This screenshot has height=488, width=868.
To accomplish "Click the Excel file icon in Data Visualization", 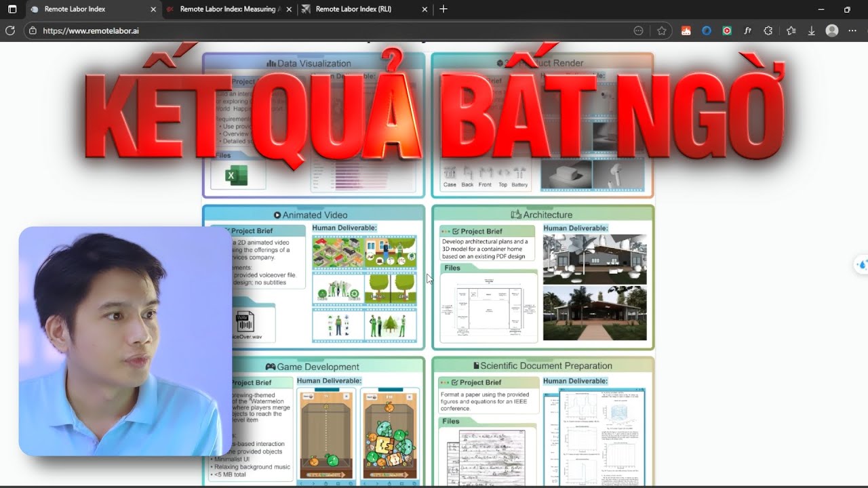I will pyautogui.click(x=236, y=176).
